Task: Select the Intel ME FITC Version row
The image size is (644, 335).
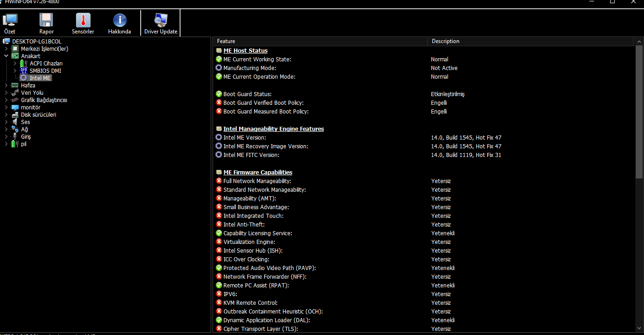Action: click(x=425, y=155)
